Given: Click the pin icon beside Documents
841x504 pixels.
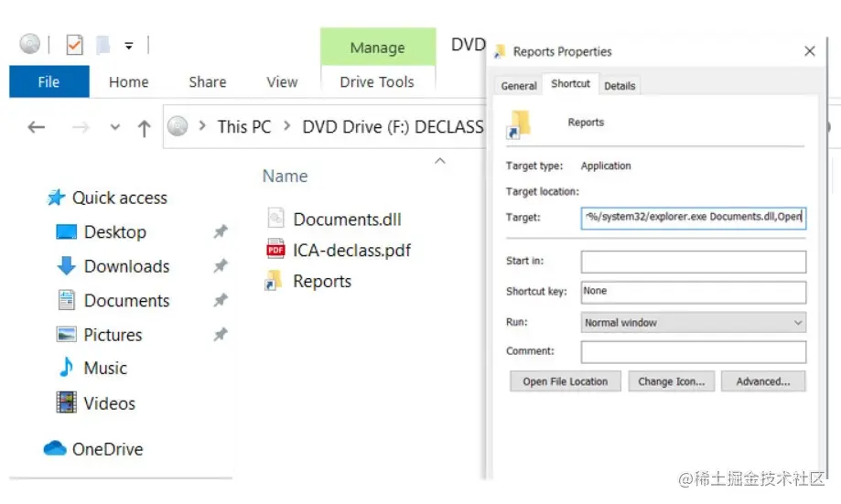Looking at the screenshot, I should pyautogui.click(x=221, y=300).
